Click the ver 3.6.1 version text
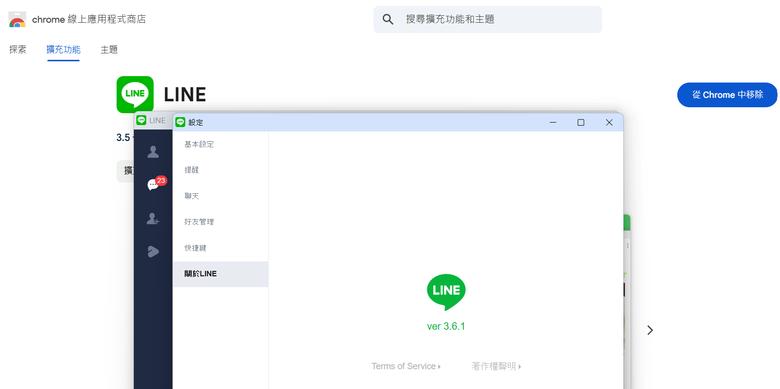780x389 pixels. tap(446, 326)
